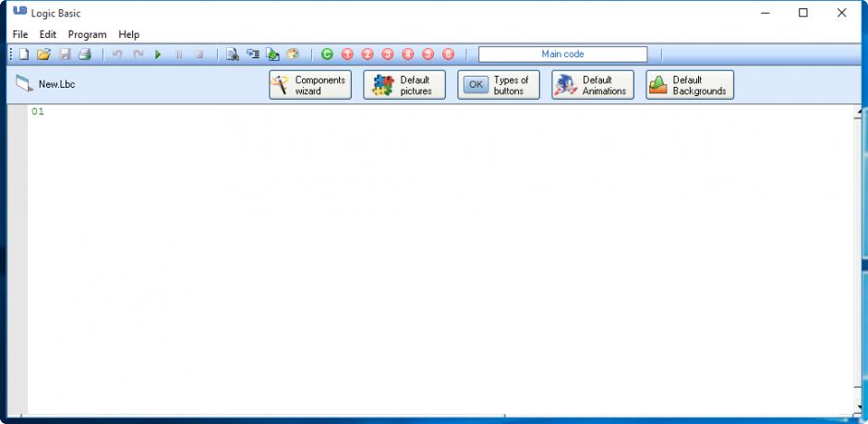
Task: Select red circle number 5
Action: [428, 55]
